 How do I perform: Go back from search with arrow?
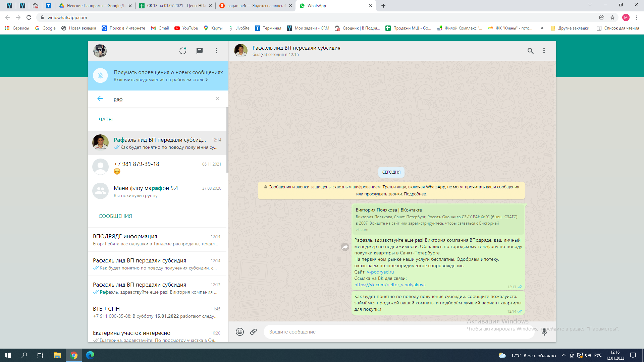[100, 99]
